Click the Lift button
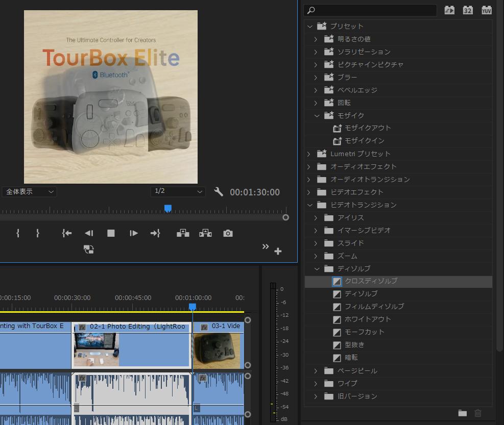Image resolution: width=504 pixels, height=425 pixels. tap(183, 233)
